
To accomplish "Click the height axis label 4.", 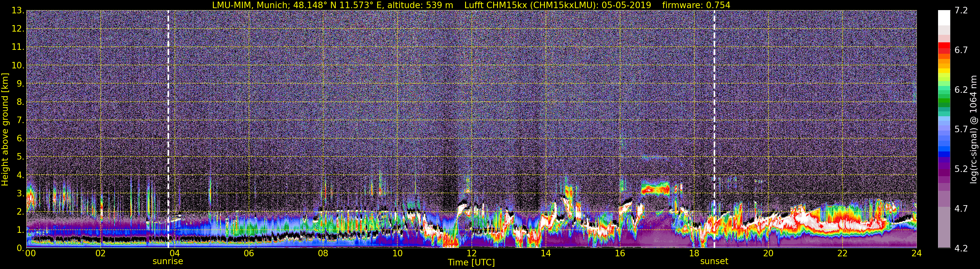I will 20,175.
